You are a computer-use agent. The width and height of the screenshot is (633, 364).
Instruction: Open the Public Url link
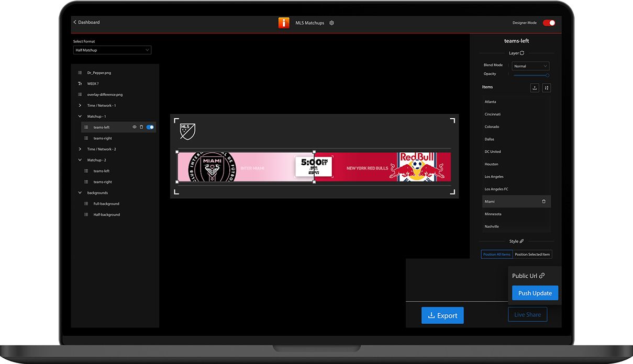pos(528,276)
